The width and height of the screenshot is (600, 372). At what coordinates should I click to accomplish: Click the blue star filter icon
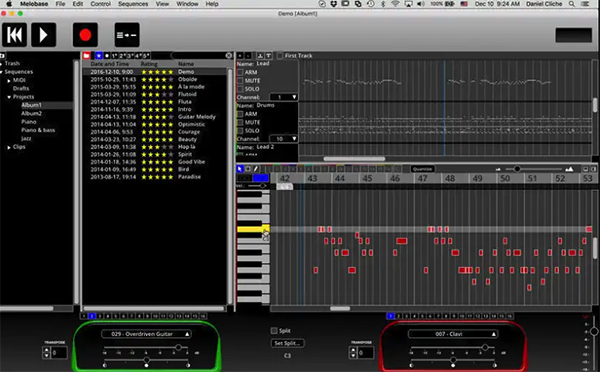pos(99,55)
